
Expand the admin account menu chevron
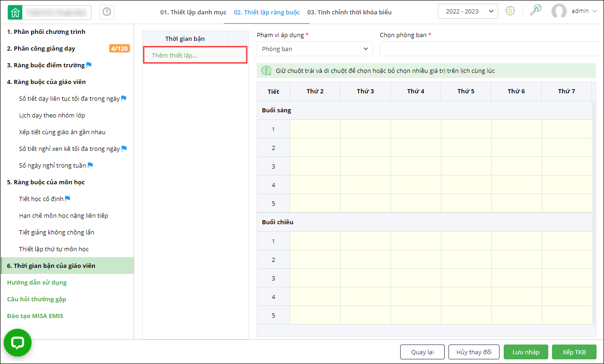[595, 11]
